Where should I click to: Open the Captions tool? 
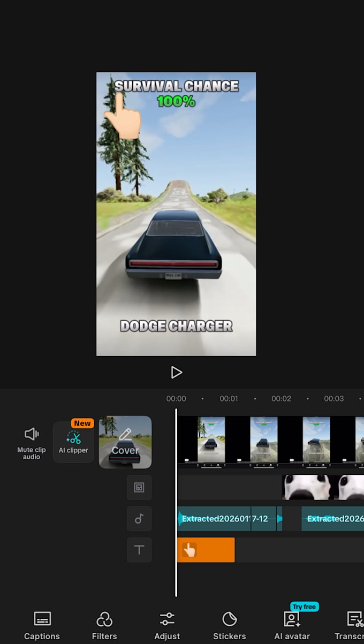point(42,625)
